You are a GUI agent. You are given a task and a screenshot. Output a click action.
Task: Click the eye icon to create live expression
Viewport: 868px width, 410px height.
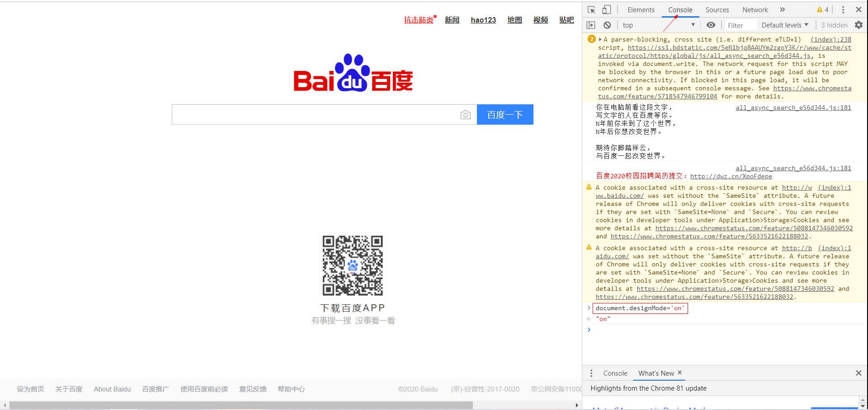point(711,25)
